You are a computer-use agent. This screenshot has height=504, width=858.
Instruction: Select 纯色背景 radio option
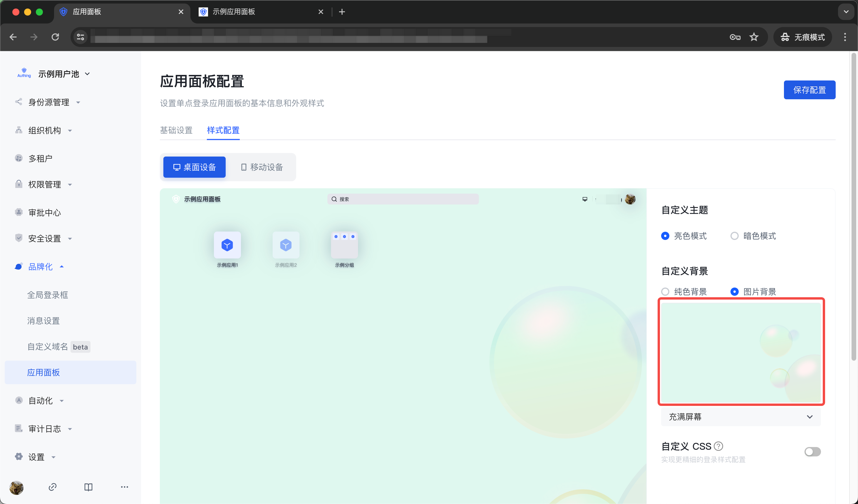click(x=665, y=292)
